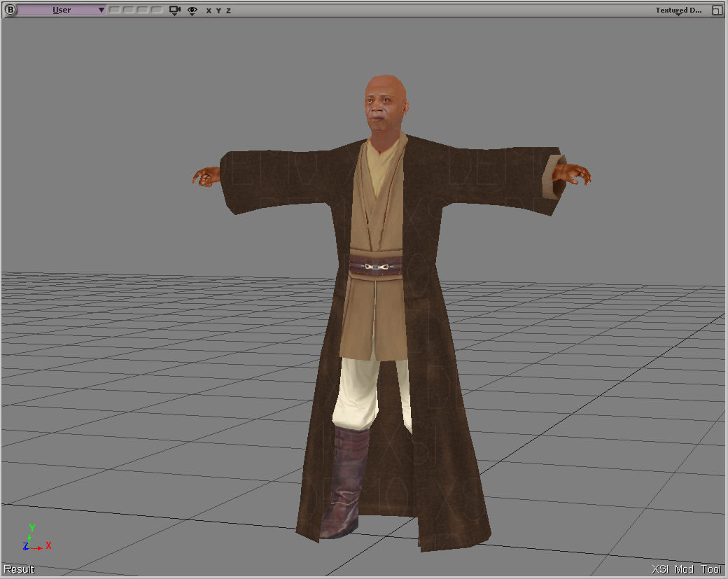Image resolution: width=728 pixels, height=579 pixels.
Task: Toggle the Y axis view button
Action: 218,11
